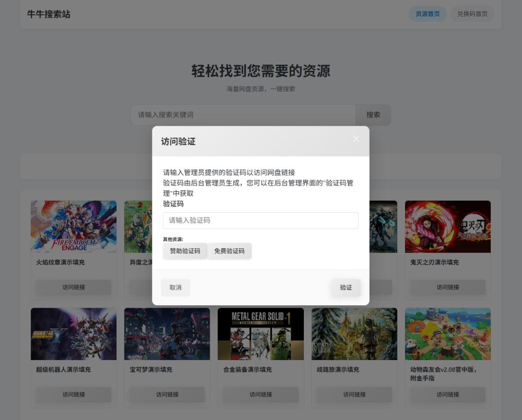Open the Octopath Traveler cover thumbnail

point(354,333)
